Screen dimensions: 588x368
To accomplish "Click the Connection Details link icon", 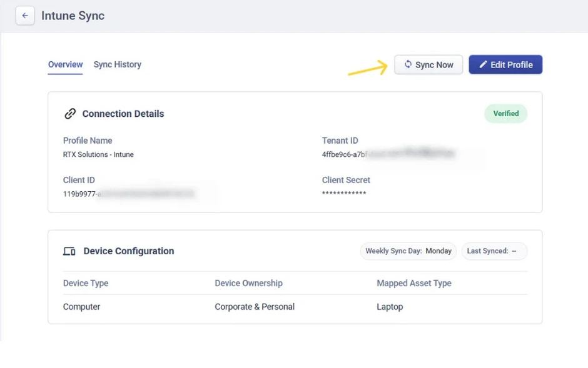I will pos(70,114).
